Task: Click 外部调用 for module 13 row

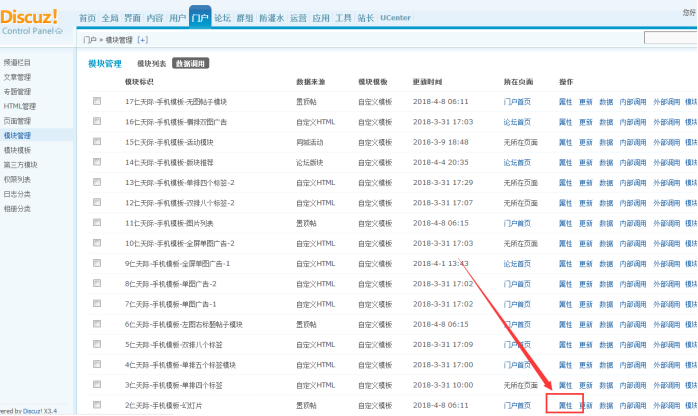Action: point(667,183)
